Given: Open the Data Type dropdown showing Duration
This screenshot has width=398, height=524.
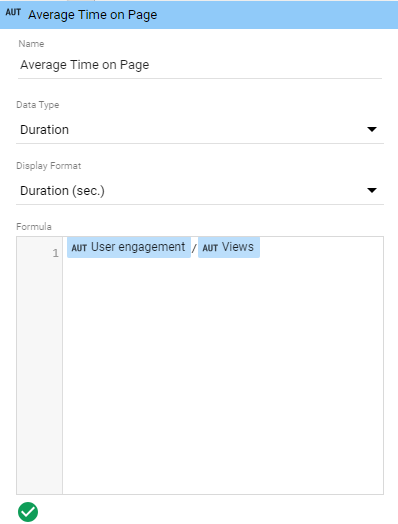Looking at the screenshot, I should [x=200, y=130].
